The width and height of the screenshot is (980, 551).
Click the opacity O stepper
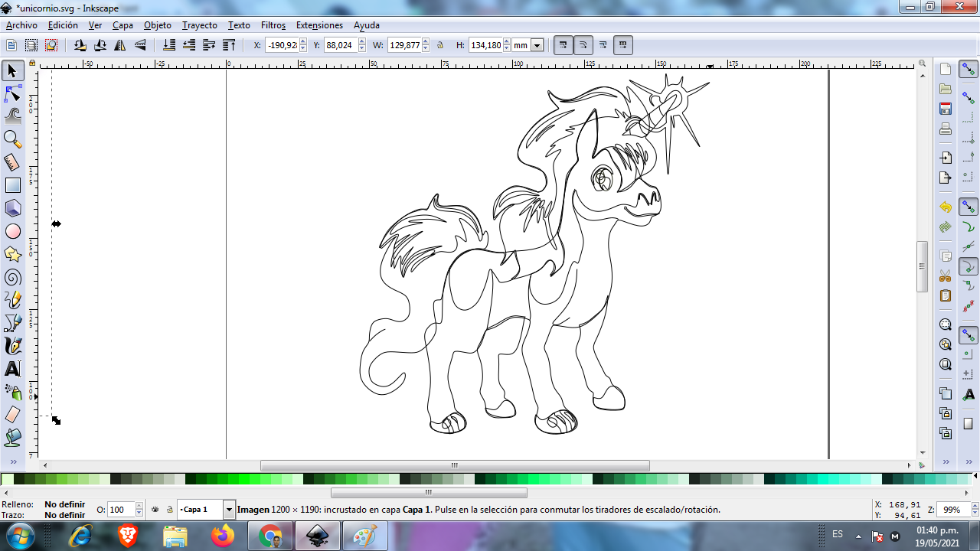pos(139,510)
